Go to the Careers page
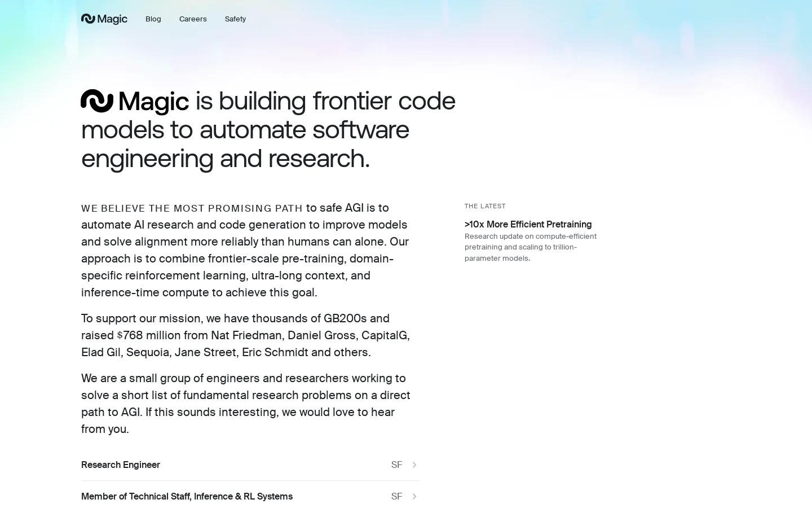Image resolution: width=812 pixels, height=508 pixels. click(193, 19)
